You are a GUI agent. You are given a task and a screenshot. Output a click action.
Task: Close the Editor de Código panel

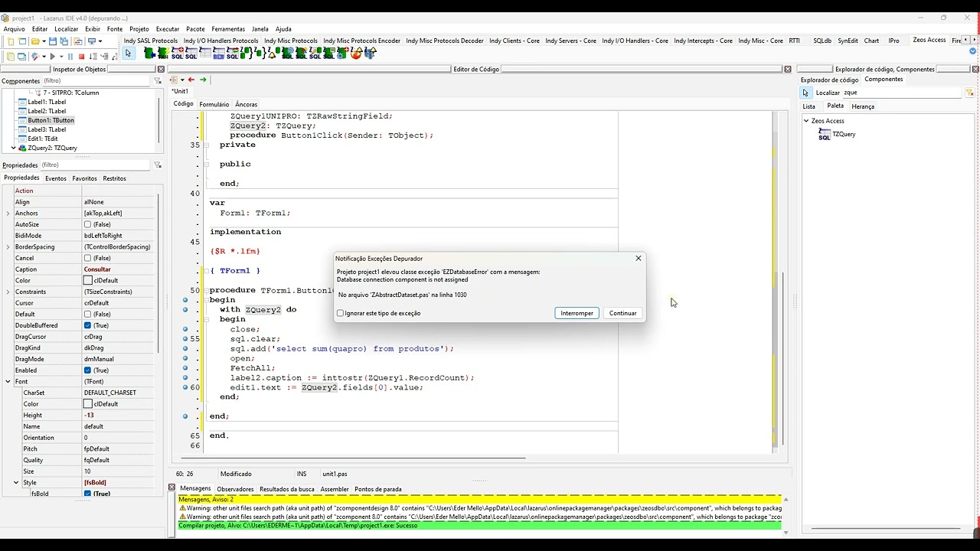(787, 69)
